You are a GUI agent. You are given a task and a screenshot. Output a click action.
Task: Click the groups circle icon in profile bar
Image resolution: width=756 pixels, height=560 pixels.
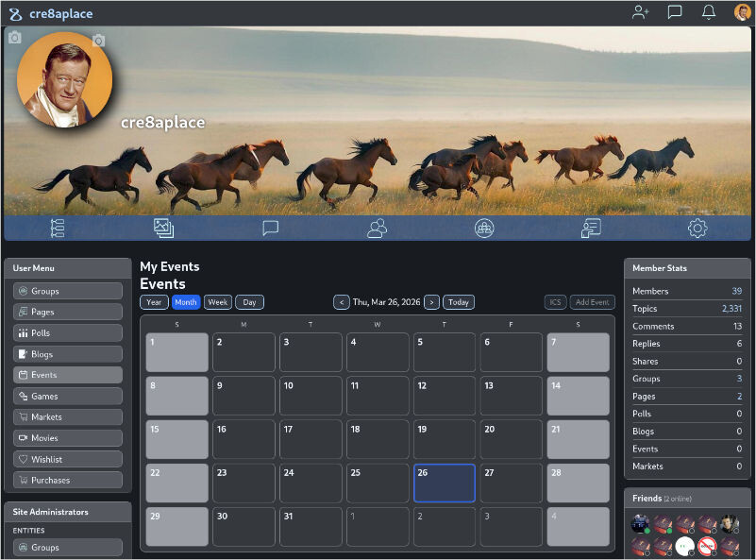(x=484, y=228)
